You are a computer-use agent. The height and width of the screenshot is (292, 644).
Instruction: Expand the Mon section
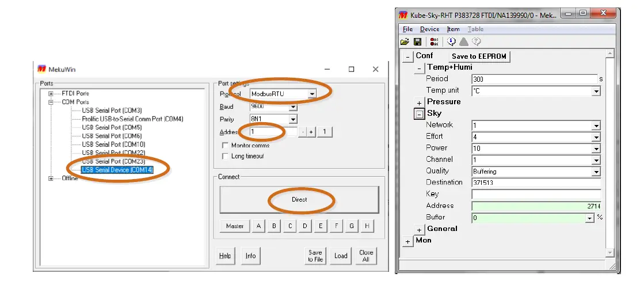(x=407, y=241)
